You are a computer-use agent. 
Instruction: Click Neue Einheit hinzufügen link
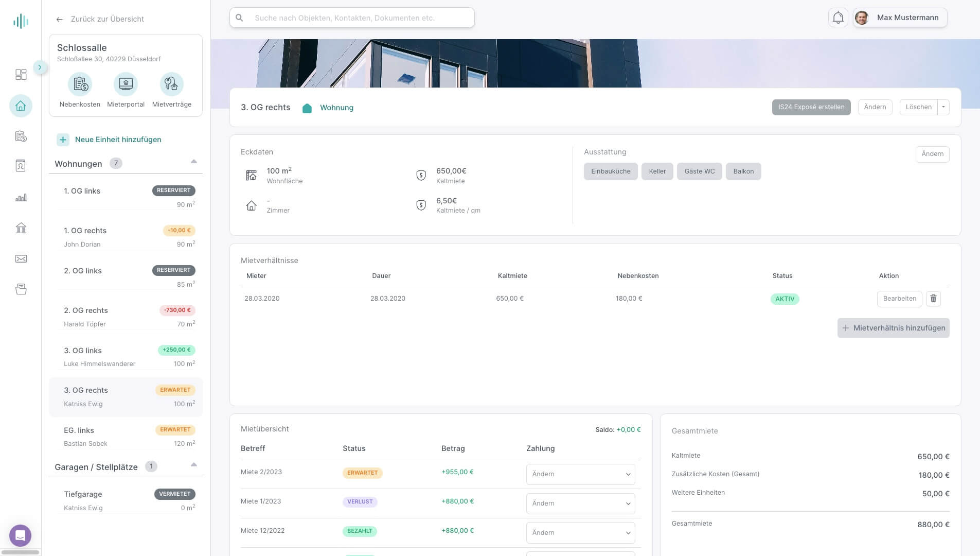point(118,140)
